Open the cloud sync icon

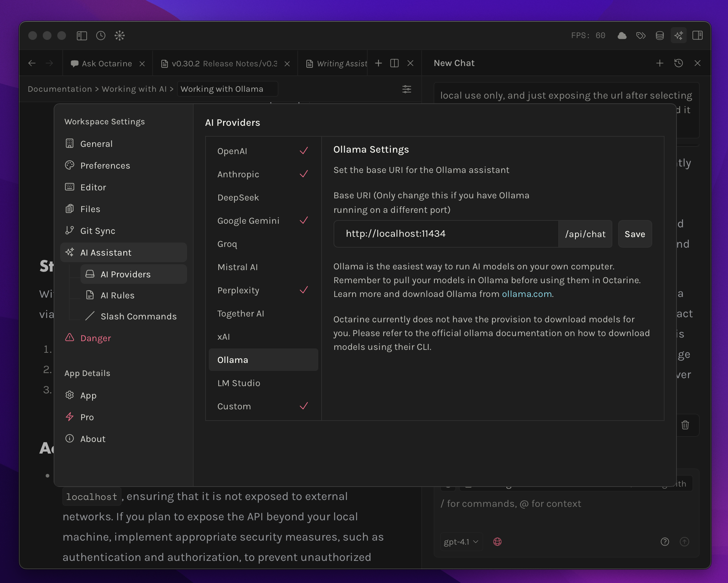pos(622,36)
